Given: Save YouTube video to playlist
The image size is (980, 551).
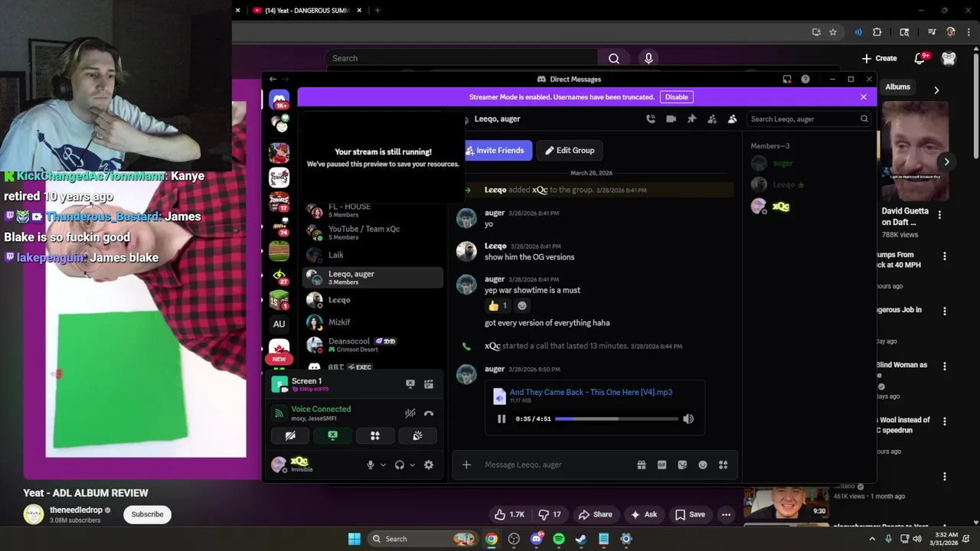Looking at the screenshot, I should [x=690, y=514].
